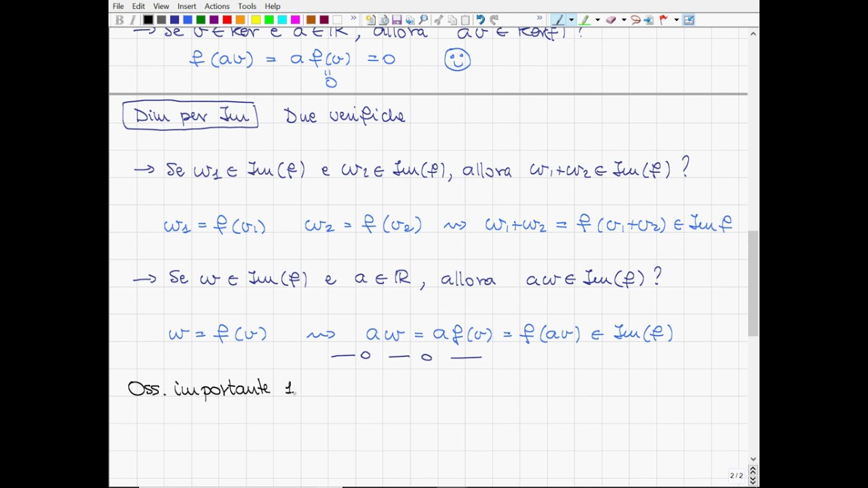
Task: Open the Help menu
Action: [273, 6]
